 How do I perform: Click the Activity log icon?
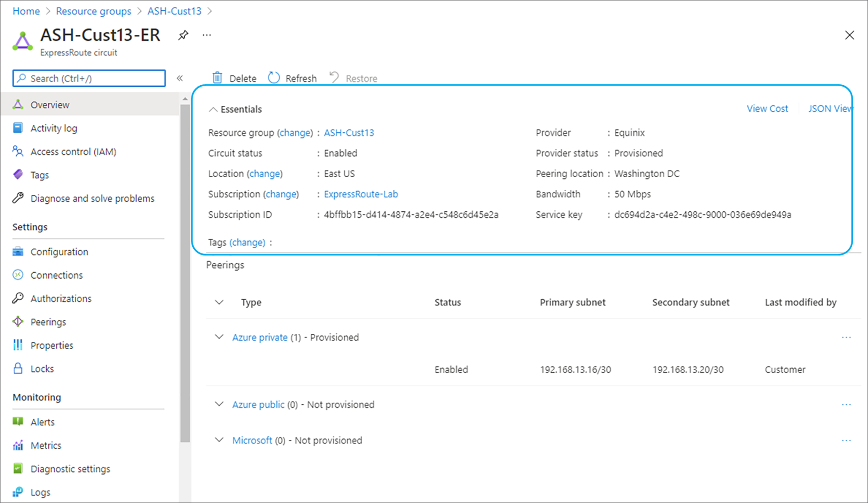[x=18, y=128]
